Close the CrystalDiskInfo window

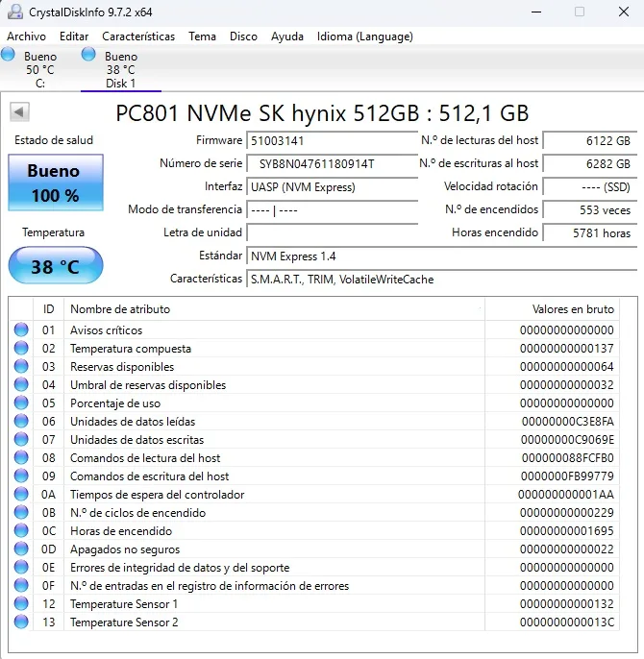[x=624, y=12]
